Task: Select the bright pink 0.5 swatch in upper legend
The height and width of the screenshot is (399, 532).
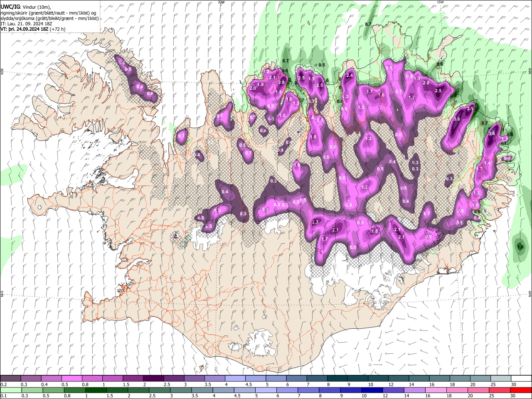Action: click(71, 379)
